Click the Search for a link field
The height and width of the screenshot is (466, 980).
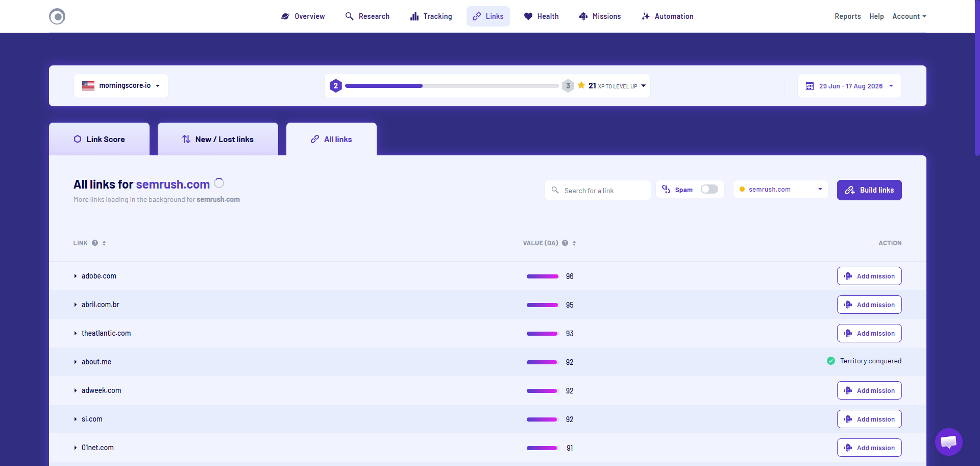click(x=598, y=190)
